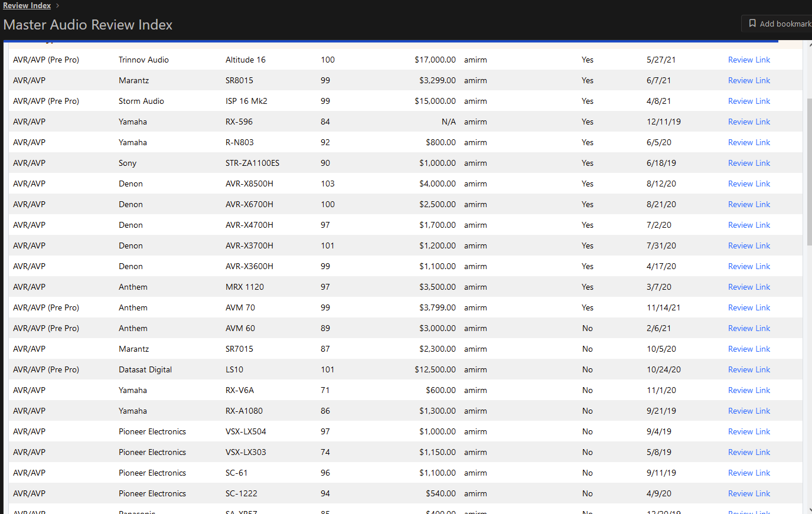
Task: Open Review Link for Trinnov Altitude 16
Action: pos(749,60)
